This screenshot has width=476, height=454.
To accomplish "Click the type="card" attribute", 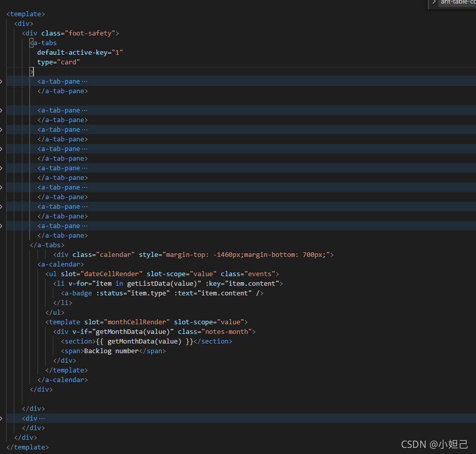I will click(x=59, y=62).
